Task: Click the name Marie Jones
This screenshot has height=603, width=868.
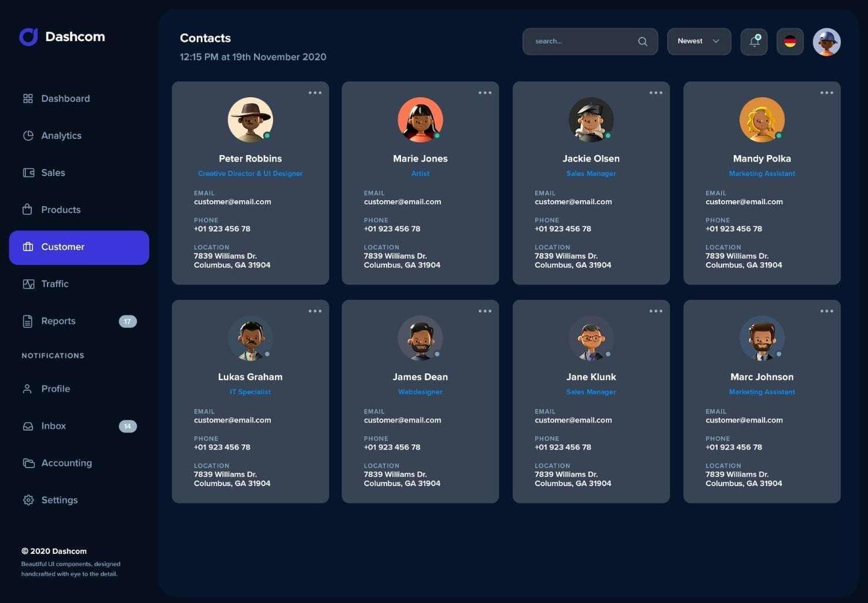Action: click(x=420, y=159)
